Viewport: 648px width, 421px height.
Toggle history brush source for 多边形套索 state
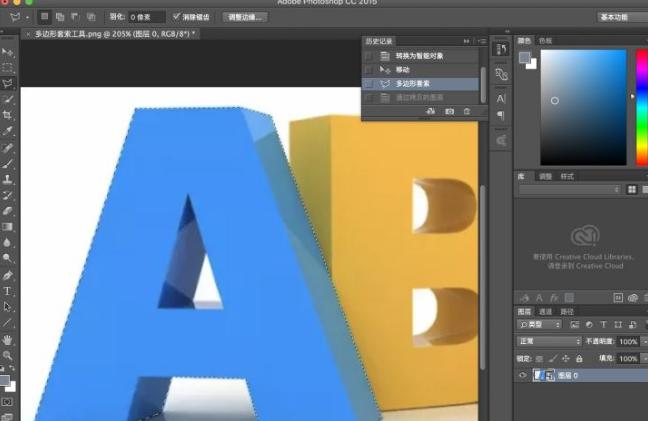pos(369,84)
